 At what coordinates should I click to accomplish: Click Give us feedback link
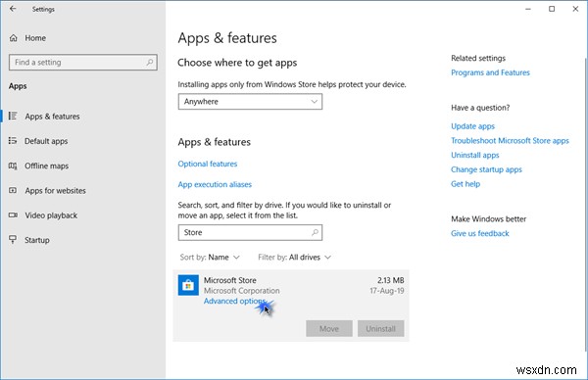click(x=479, y=233)
